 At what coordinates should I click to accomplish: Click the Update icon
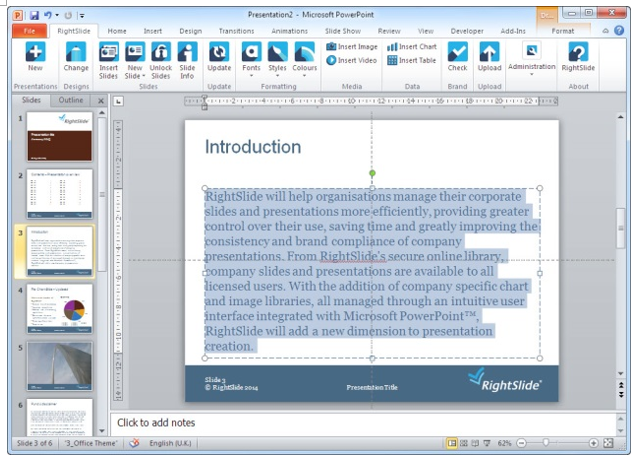[x=219, y=56]
